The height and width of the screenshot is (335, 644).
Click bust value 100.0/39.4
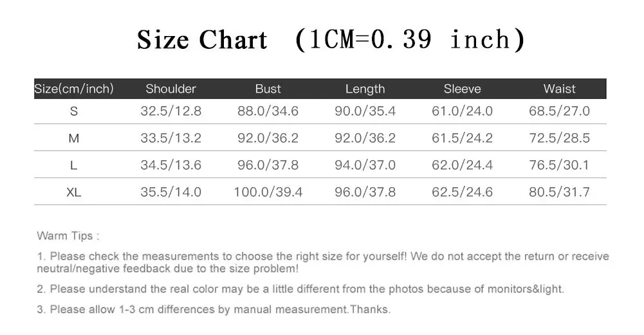pos(268,192)
